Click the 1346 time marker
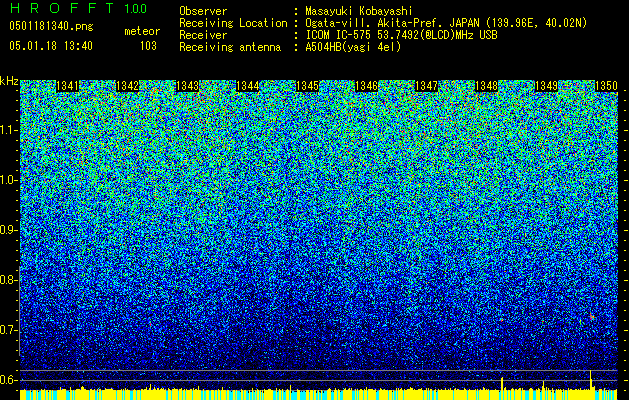The height and width of the screenshot is (400, 629). pyautogui.click(x=367, y=86)
